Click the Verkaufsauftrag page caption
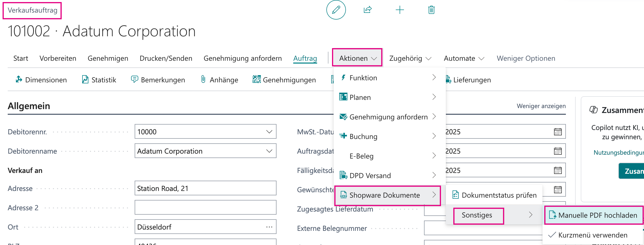Viewport: 644px width, 245px height. point(32,10)
